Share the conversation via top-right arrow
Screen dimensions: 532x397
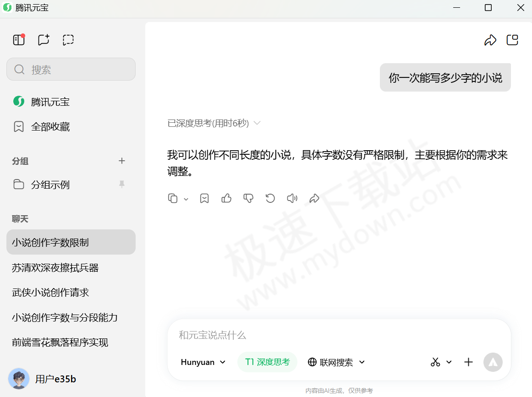pyautogui.click(x=490, y=40)
